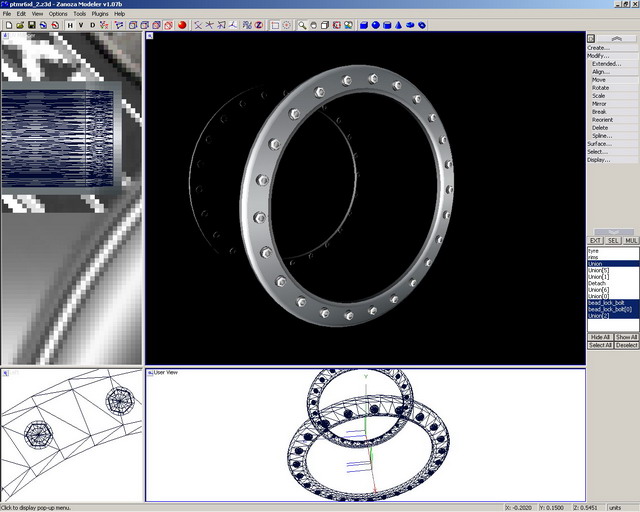Open the Plugins menu
This screenshot has width=640, height=512.
[x=100, y=14]
